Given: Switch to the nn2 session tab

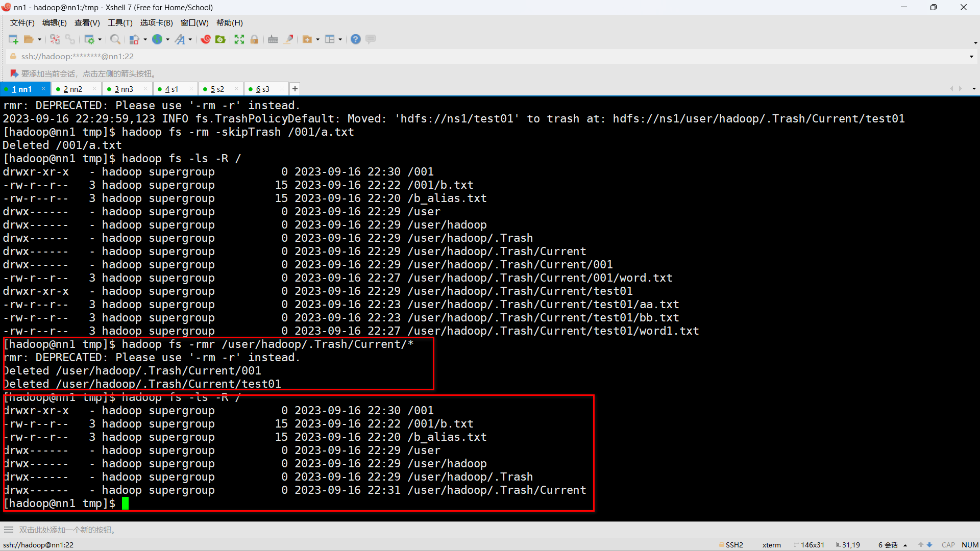Looking at the screenshot, I should coord(72,89).
